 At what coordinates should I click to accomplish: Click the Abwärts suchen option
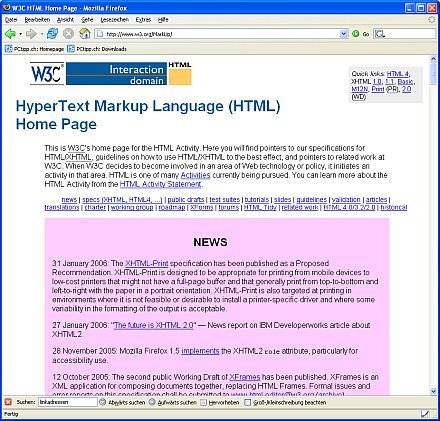click(x=123, y=402)
